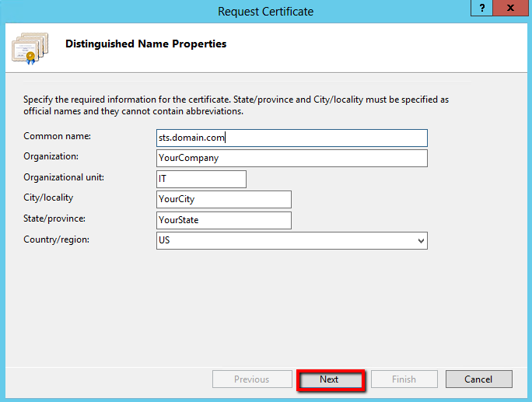Image resolution: width=532 pixels, height=402 pixels.
Task: Click the Organization field containing YourCompany
Action: [x=292, y=158]
